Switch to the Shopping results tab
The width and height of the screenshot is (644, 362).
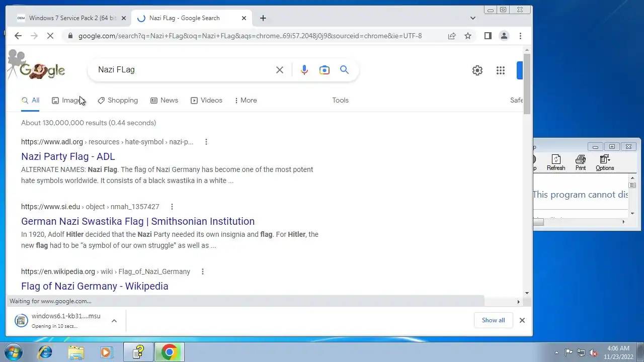tap(118, 100)
